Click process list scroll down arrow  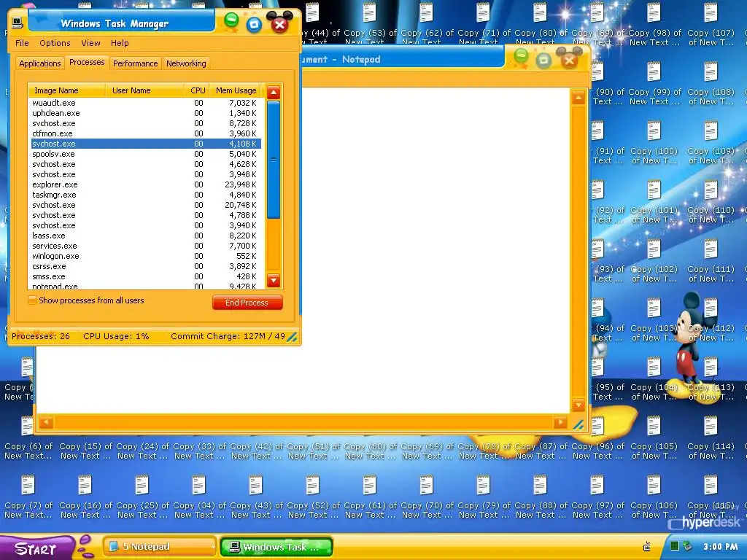pos(274,281)
